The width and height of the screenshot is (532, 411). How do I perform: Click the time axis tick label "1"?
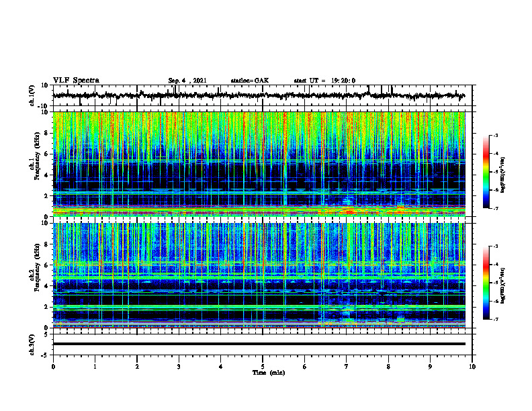[x=95, y=367]
